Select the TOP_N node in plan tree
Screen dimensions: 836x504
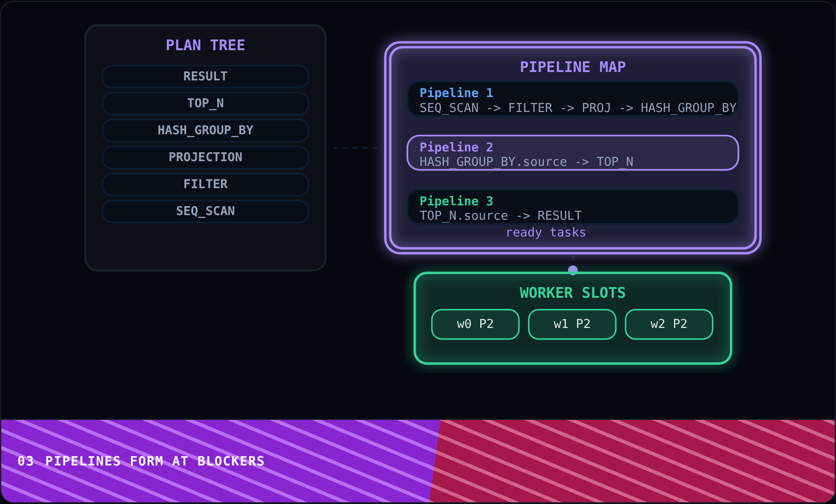pyautogui.click(x=205, y=103)
